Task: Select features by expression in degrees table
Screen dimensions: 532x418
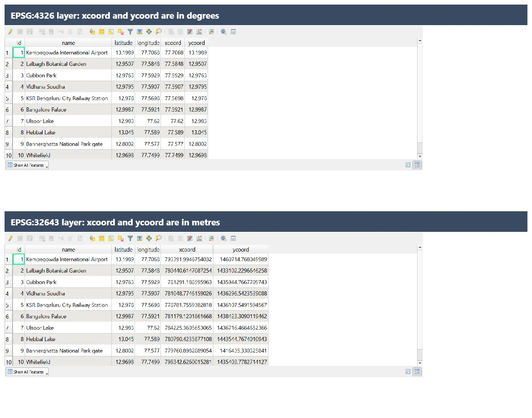Action: (92, 32)
